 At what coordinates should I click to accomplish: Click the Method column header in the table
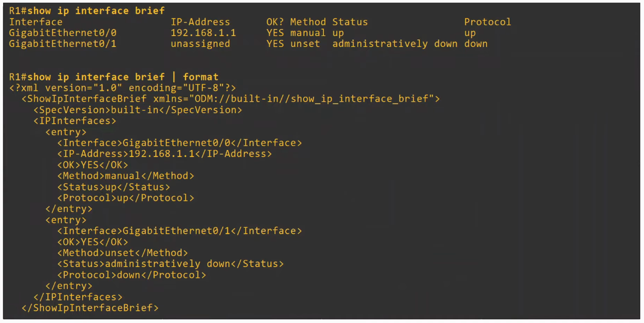click(x=308, y=22)
